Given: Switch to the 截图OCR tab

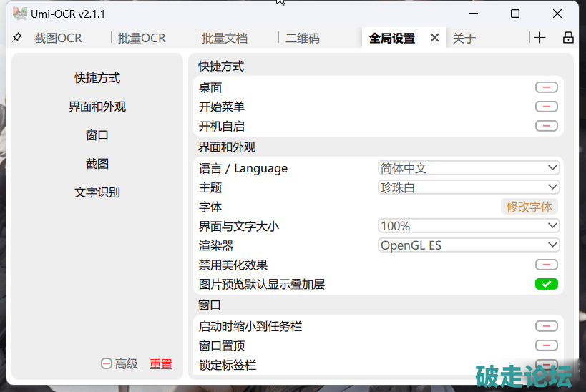Looking at the screenshot, I should click(x=58, y=39).
